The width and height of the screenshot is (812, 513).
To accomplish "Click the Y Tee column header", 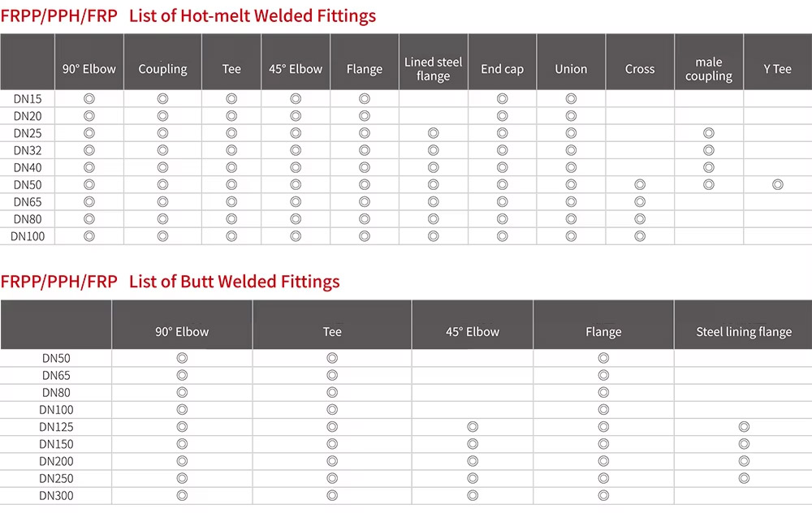I will 777,69.
